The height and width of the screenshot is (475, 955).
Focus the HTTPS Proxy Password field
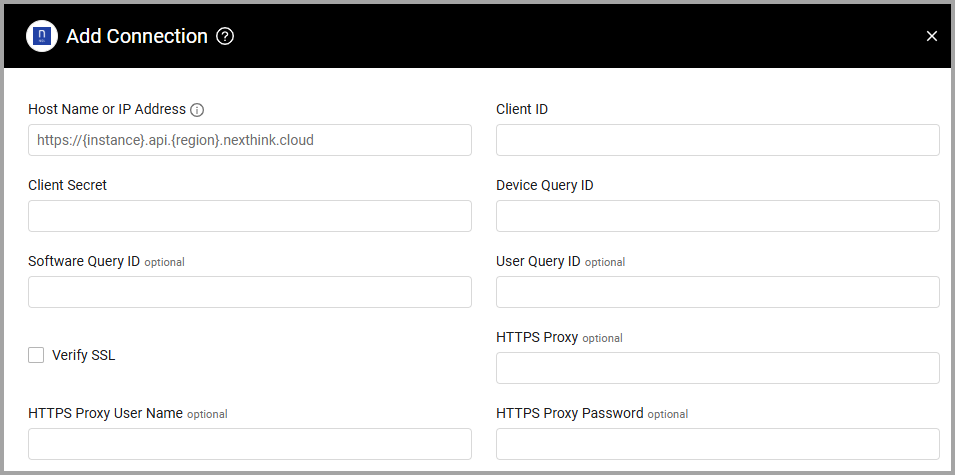tap(717, 444)
